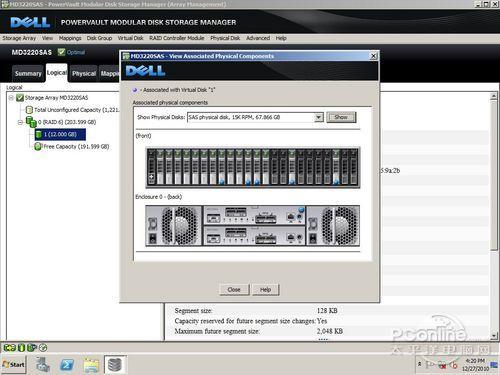This screenshot has width=500, height=375.
Task: Click the Show button in dialog
Action: [341, 117]
